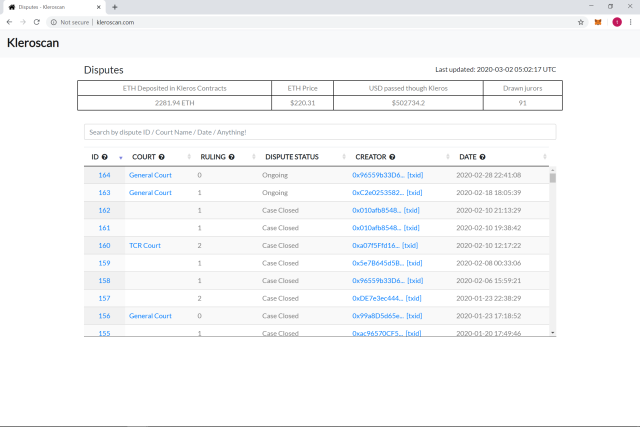Open dispute 164 link
Image resolution: width=640 pixels, height=427 pixels.
coord(104,175)
